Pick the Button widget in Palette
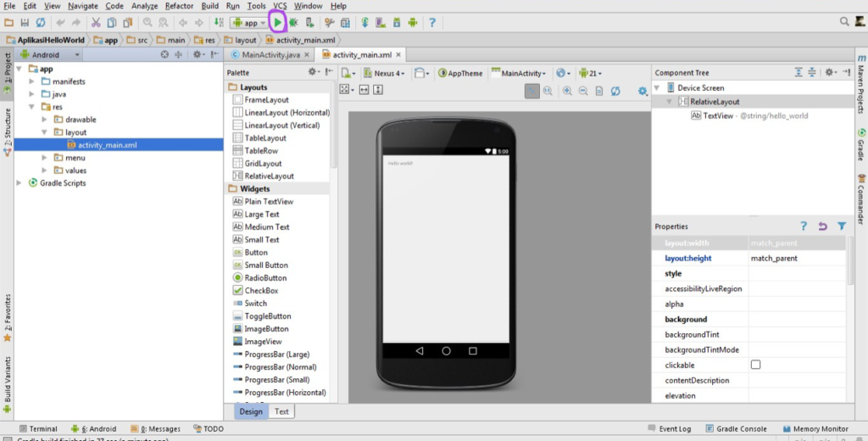Viewport: 868px width, 441px height. tap(256, 253)
